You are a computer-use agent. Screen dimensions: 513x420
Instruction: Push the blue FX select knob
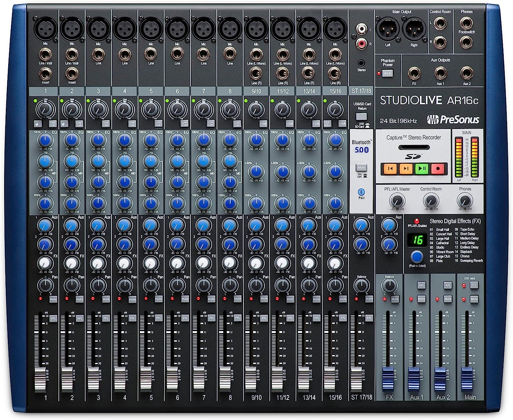pos(417,257)
